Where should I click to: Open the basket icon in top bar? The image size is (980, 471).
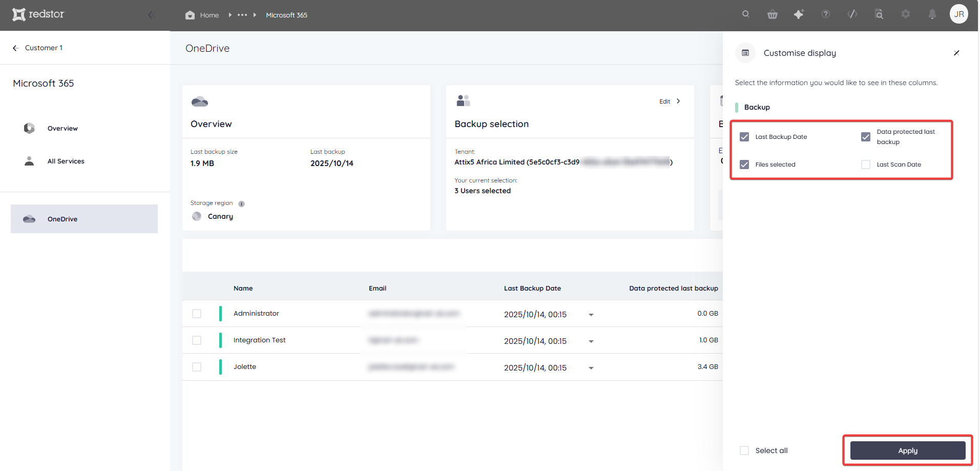(773, 14)
